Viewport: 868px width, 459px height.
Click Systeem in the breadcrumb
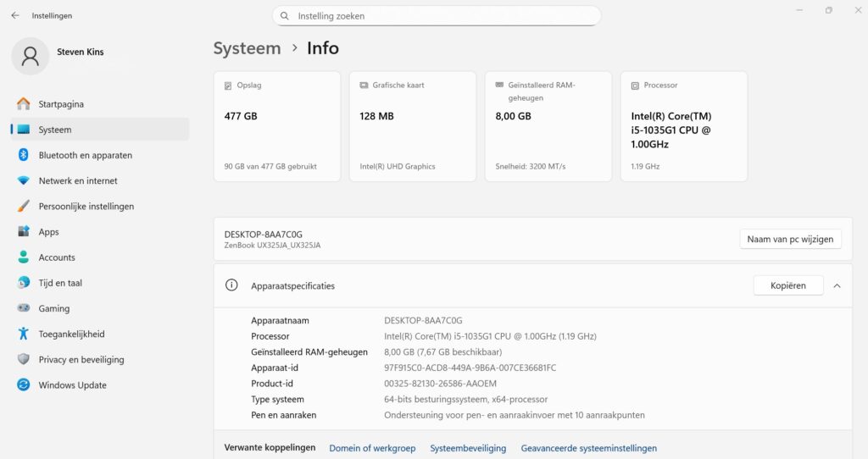[x=247, y=48]
